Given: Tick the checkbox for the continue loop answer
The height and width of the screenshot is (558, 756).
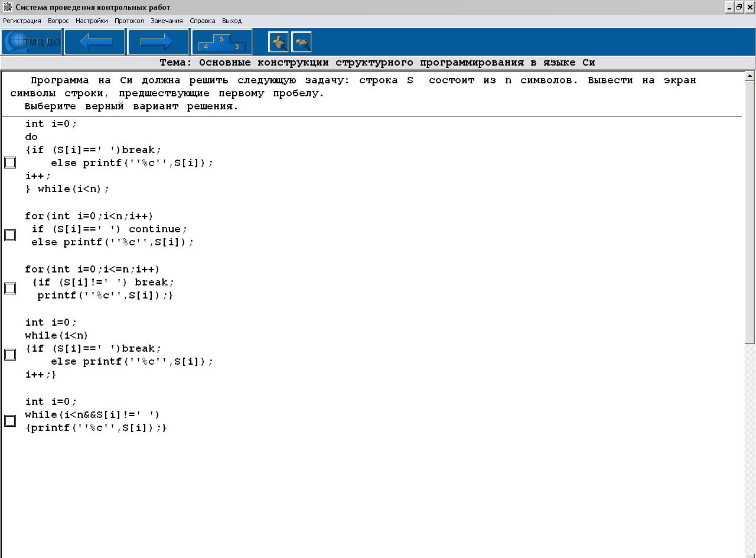Looking at the screenshot, I should [10, 235].
